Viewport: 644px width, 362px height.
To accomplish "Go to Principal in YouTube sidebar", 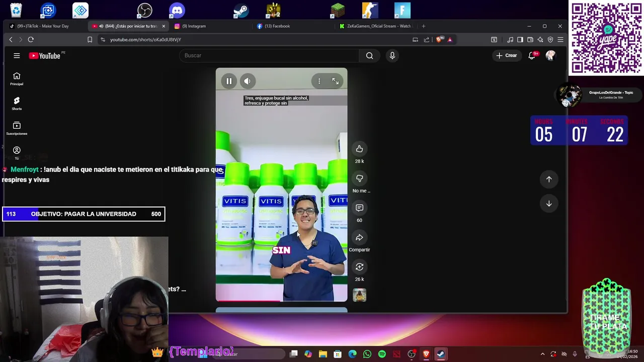I will (x=17, y=79).
